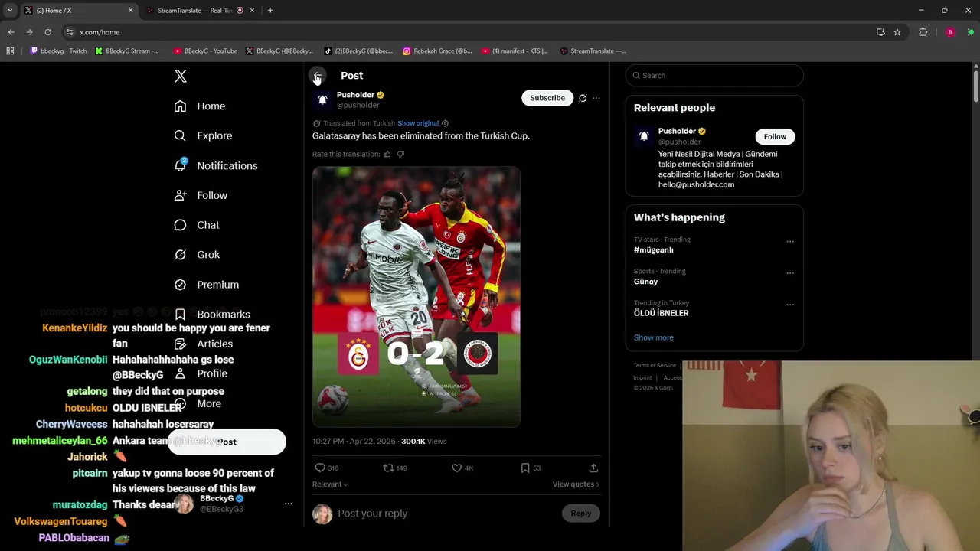The width and height of the screenshot is (980, 551).
Task: Click the Reply button
Action: (581, 514)
